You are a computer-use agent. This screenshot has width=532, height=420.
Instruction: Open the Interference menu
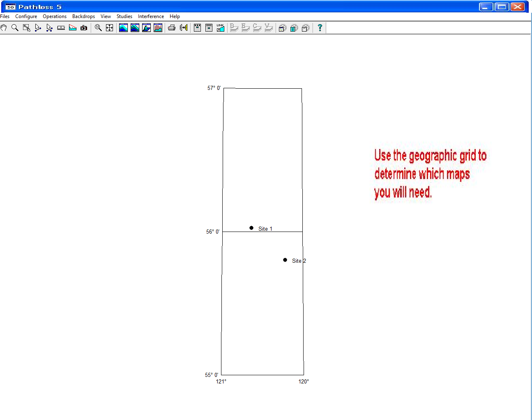coord(151,16)
